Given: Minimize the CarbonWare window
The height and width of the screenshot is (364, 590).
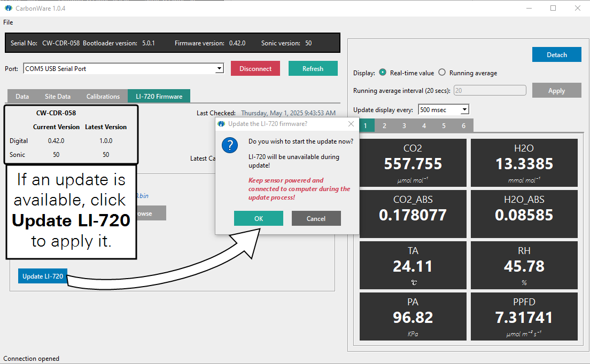Looking at the screenshot, I should 529,8.
